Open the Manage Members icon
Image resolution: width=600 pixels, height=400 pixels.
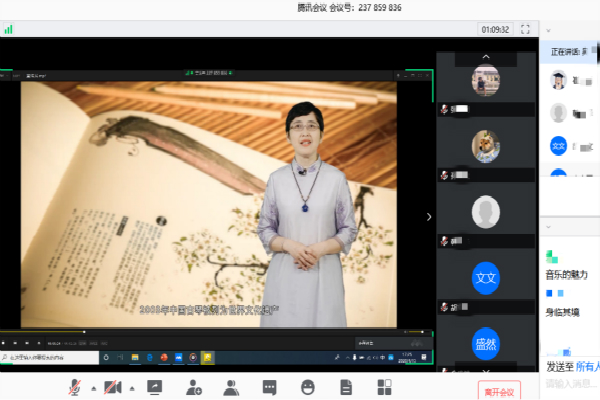[231, 387]
